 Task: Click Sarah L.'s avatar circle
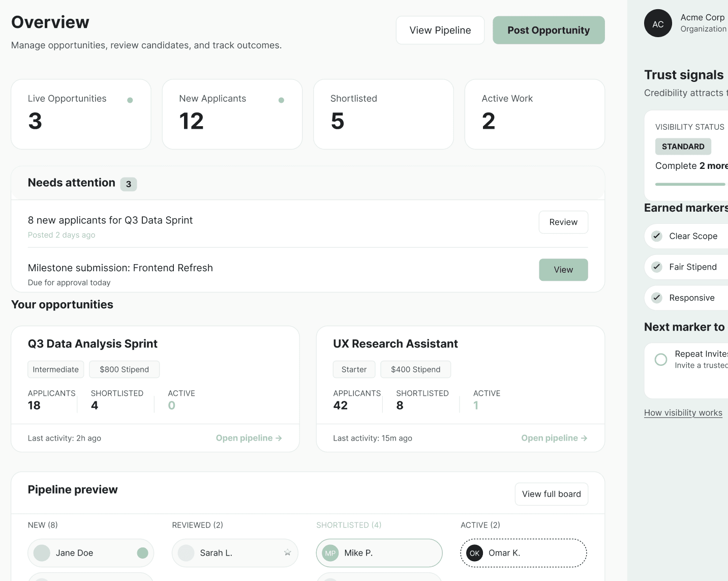coord(186,553)
